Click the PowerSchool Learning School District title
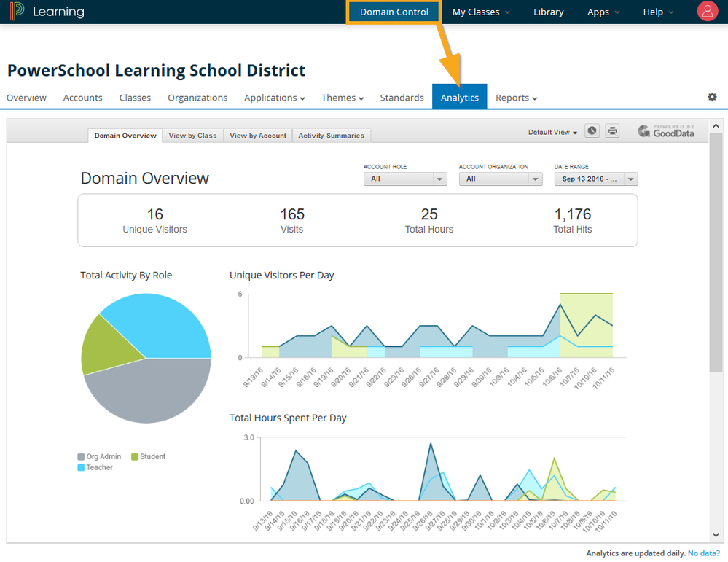728x562 pixels. click(x=156, y=70)
